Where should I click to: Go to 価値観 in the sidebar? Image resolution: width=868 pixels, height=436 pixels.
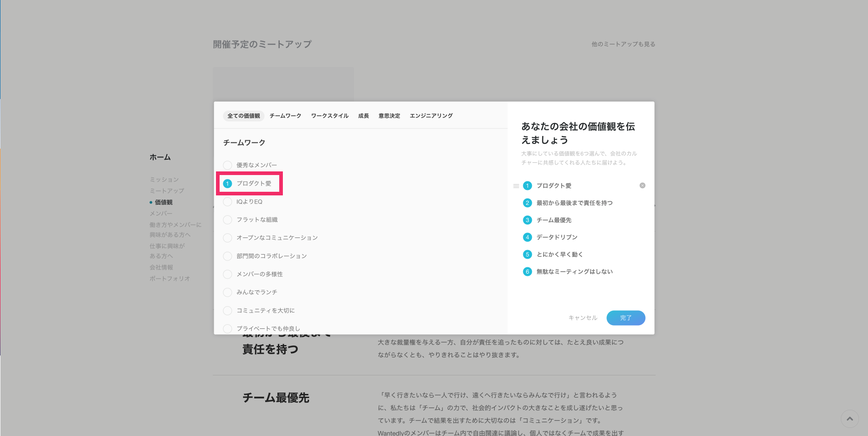tap(164, 202)
